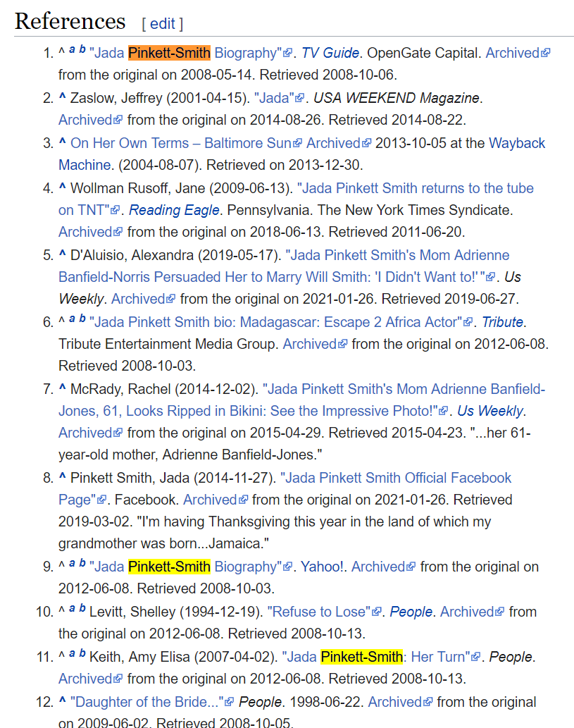Screen dimensions: 574x728
Task: Open the "Jada Pinkett-Smith Biography" TV Guide link
Action: point(185,53)
